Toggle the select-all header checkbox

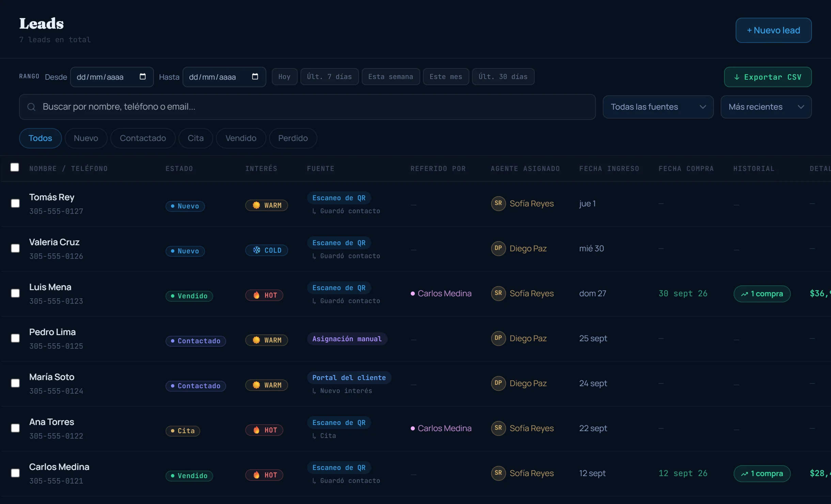click(x=15, y=167)
